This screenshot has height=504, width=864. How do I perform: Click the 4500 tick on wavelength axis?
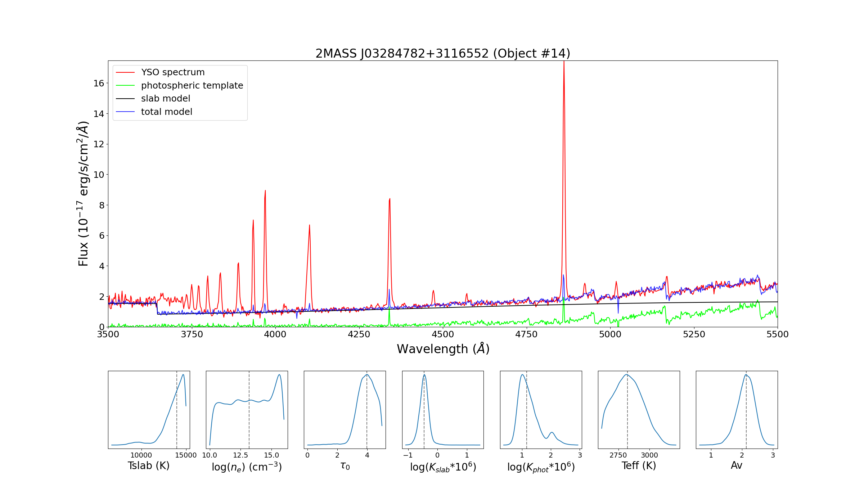[443, 334]
